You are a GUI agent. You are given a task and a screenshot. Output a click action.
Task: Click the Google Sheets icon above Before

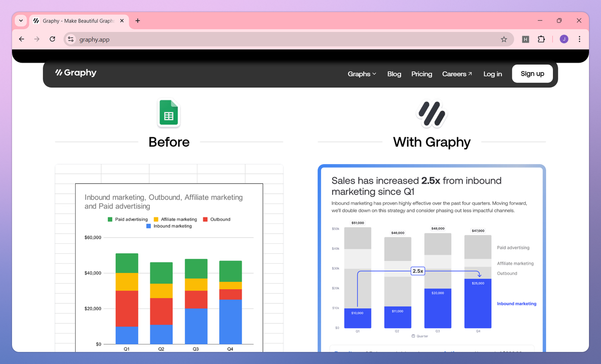(x=169, y=113)
